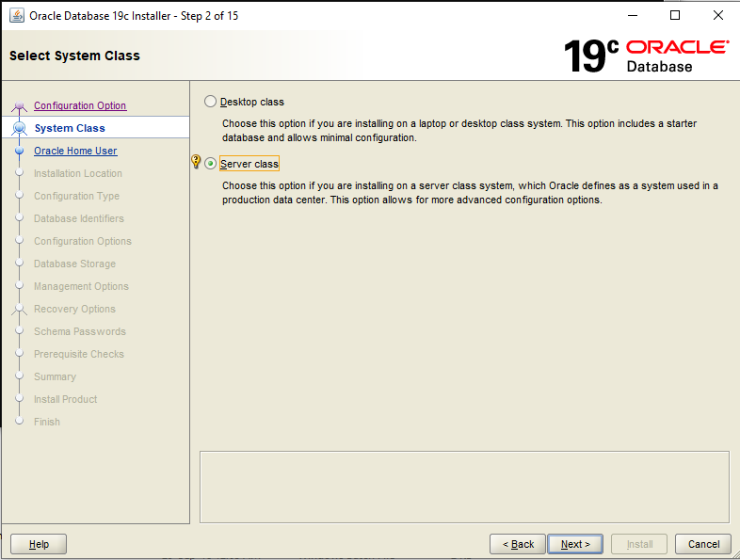The width and height of the screenshot is (740, 560).
Task: Click the Next button
Action: 575,544
